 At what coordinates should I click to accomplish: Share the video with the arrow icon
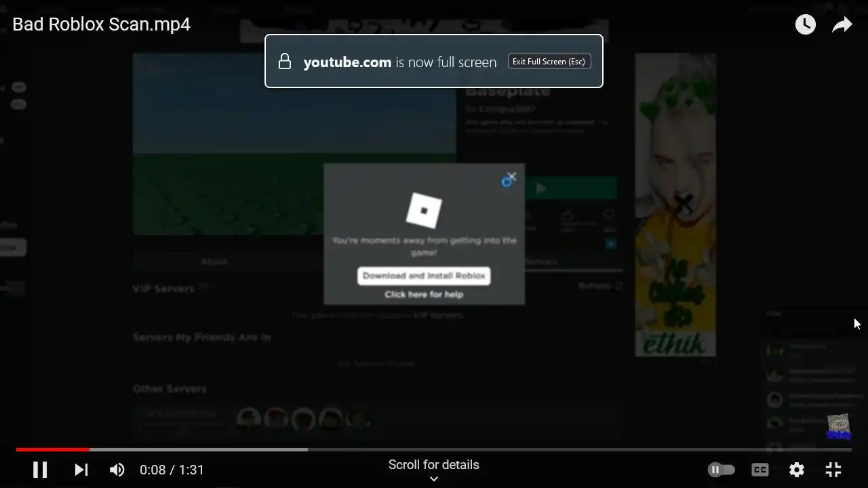click(842, 25)
